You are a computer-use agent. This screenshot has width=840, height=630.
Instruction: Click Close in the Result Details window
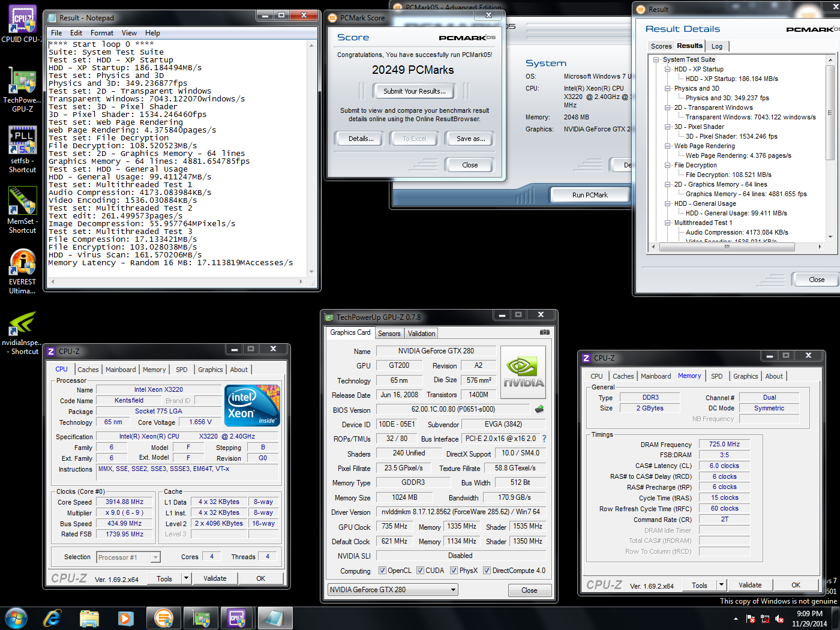(x=817, y=280)
